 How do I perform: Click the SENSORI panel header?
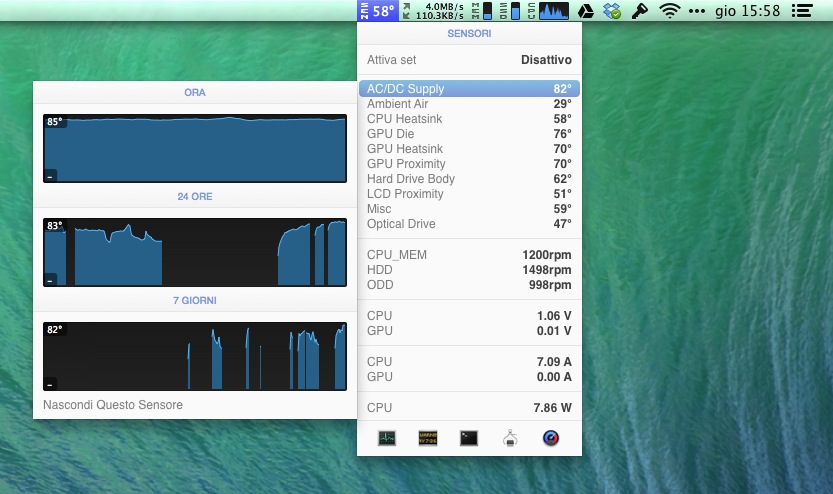click(x=470, y=33)
